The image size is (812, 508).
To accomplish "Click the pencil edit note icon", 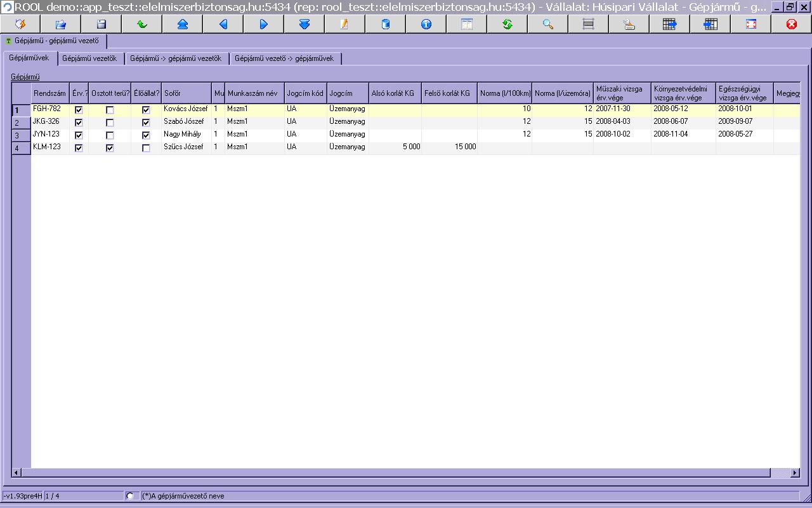I will 345,24.
